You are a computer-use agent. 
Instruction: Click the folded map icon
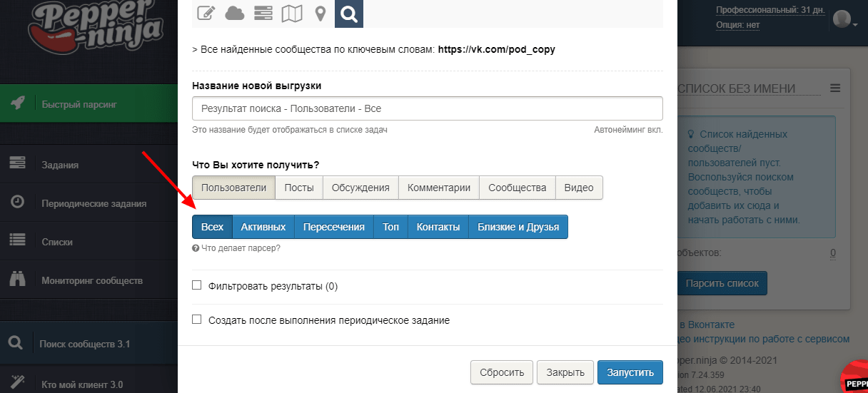point(291,13)
